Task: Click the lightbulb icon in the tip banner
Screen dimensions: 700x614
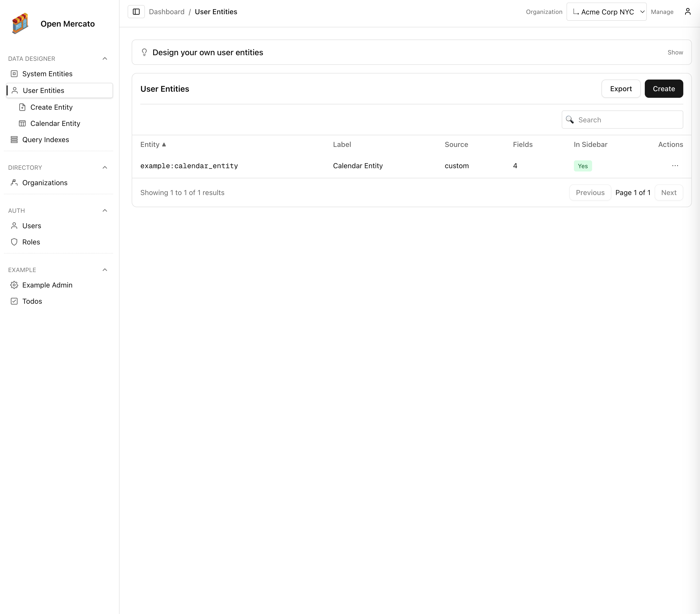Action: click(x=144, y=52)
